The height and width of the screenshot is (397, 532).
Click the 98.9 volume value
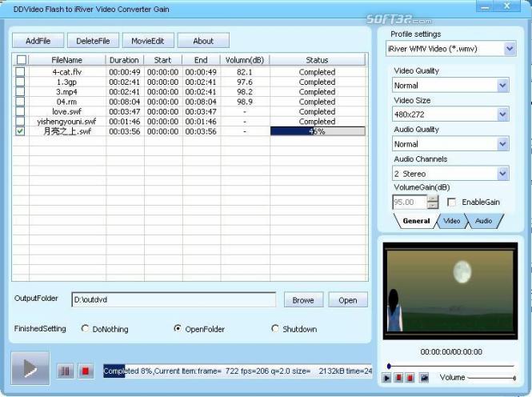245,102
